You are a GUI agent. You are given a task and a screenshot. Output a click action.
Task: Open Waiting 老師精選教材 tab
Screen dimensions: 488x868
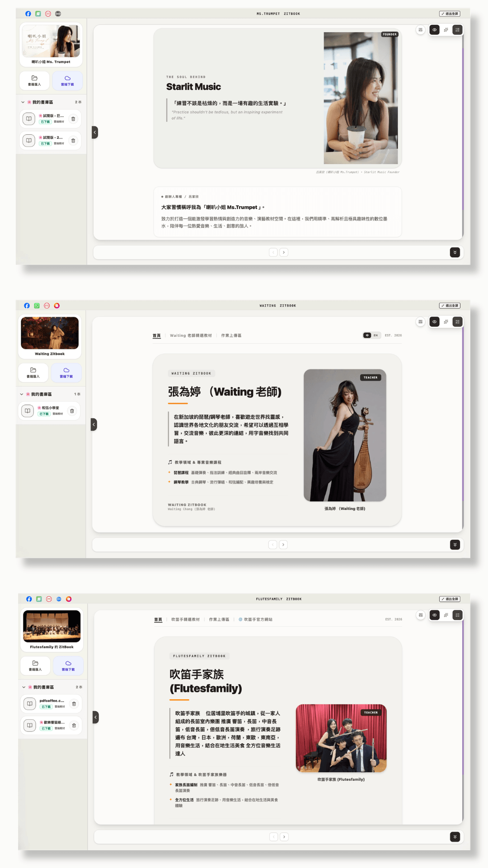(x=191, y=335)
